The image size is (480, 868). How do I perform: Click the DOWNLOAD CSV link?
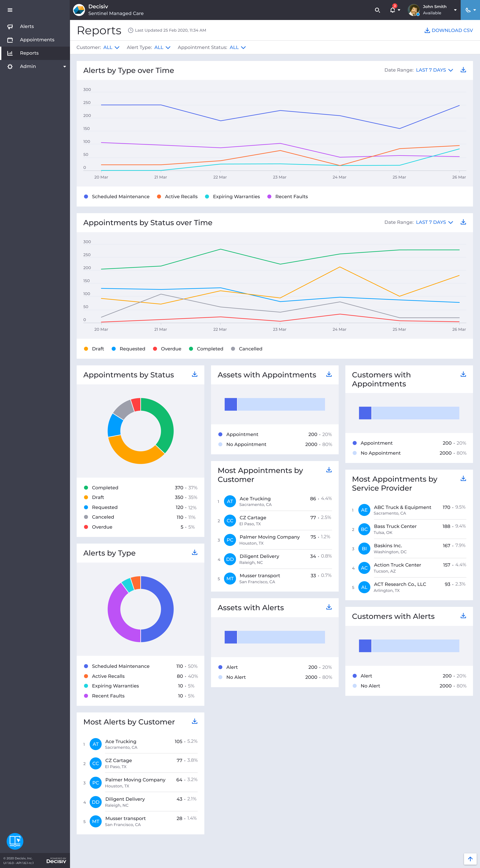point(449,30)
